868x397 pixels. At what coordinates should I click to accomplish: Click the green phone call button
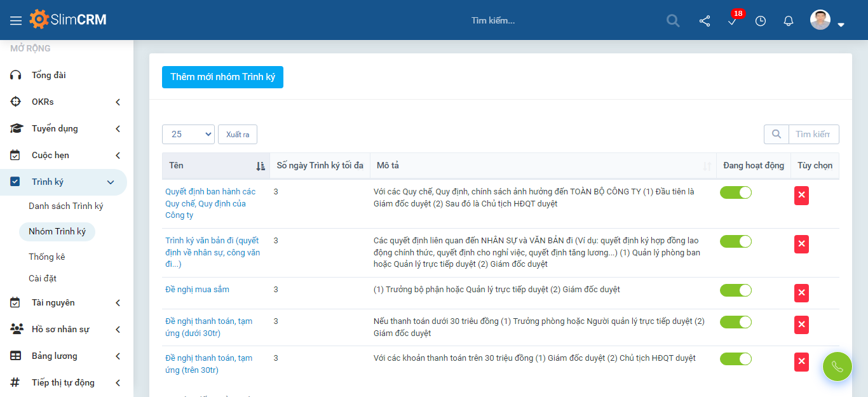point(837,367)
